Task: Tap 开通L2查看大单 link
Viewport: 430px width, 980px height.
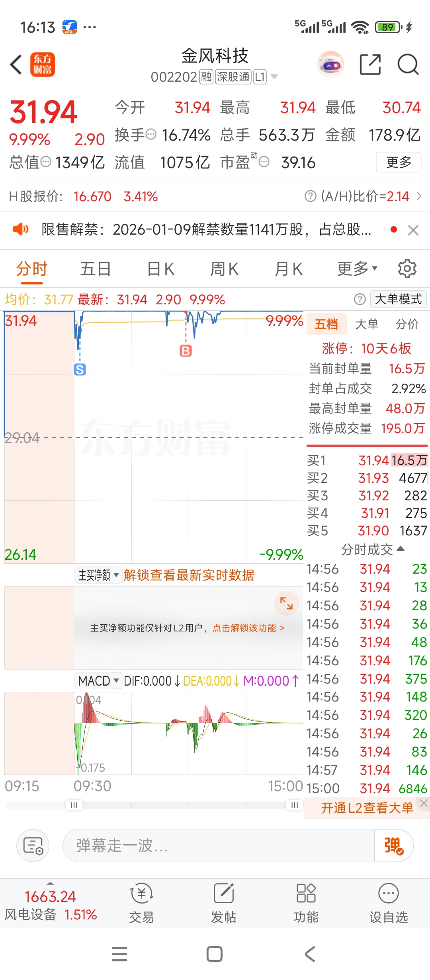Action: 367,808
